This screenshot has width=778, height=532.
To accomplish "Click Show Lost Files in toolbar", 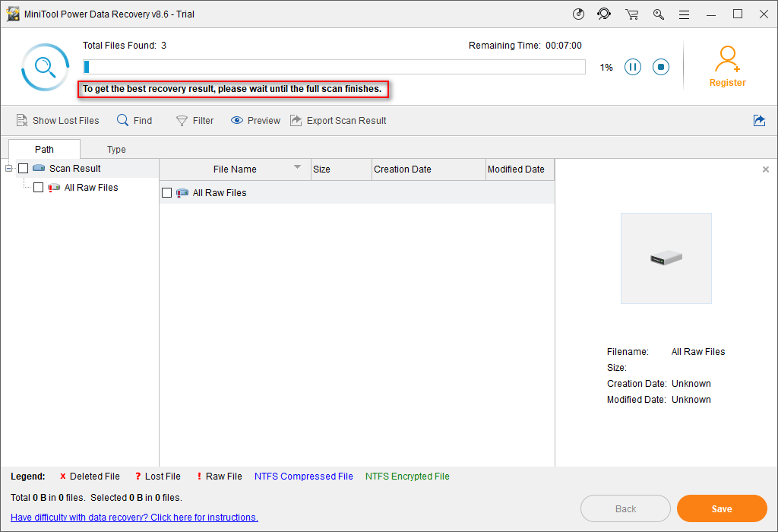I will (58, 120).
